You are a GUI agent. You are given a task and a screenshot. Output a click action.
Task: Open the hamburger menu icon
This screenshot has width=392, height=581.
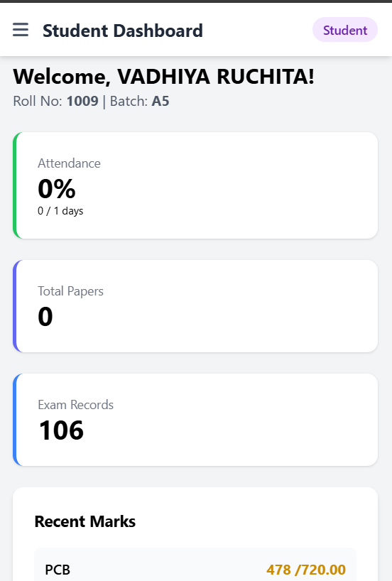pyautogui.click(x=21, y=30)
